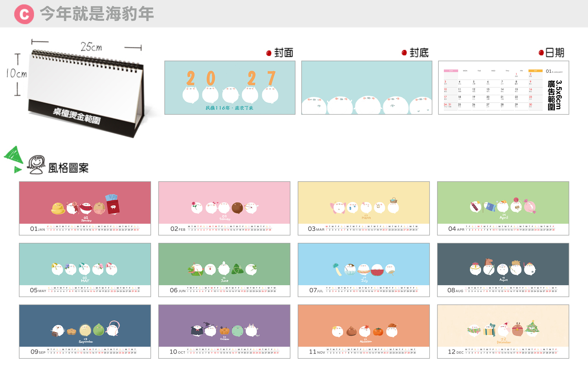
Task: Click the red dot beside 封底
Action: (404, 53)
